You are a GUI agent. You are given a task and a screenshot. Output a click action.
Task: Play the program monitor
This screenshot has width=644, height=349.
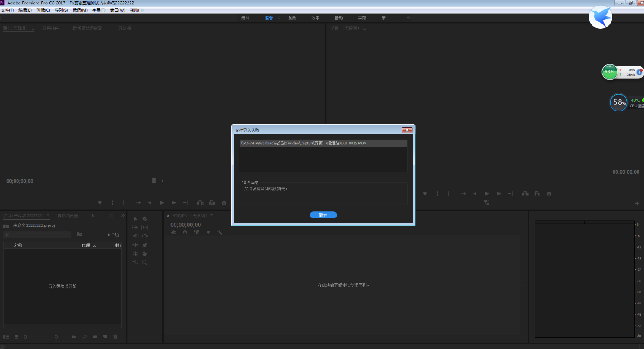point(487,193)
